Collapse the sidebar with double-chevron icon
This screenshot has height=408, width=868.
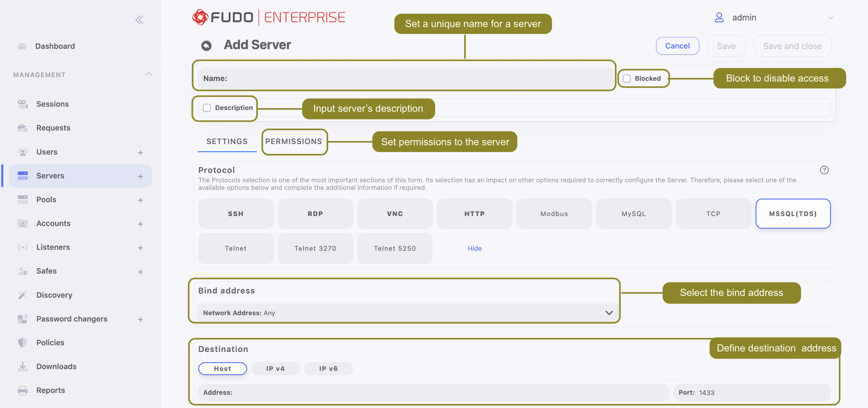tap(139, 20)
